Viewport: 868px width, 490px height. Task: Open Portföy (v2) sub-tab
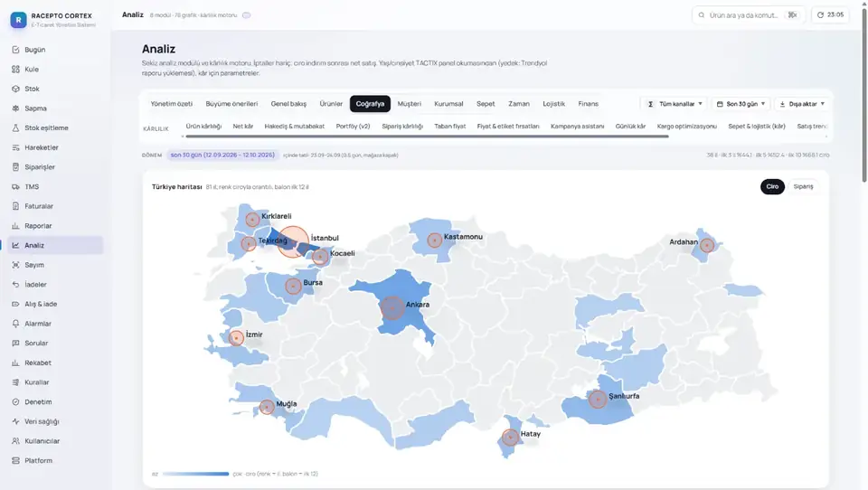click(x=353, y=127)
